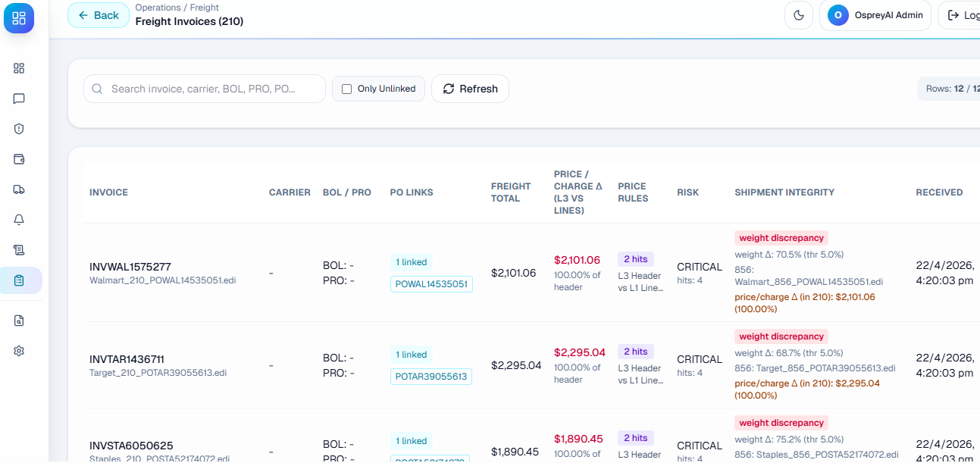
Task: Click 856: Target_856_POTAR39055613.edi text
Action: (815, 368)
